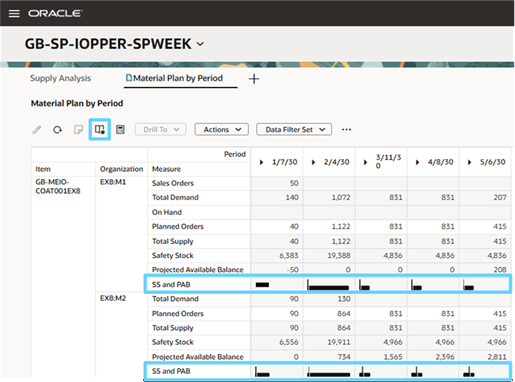
Task: Select the GB-MEIO-COAT001EX8 item cell
Action: coord(58,186)
